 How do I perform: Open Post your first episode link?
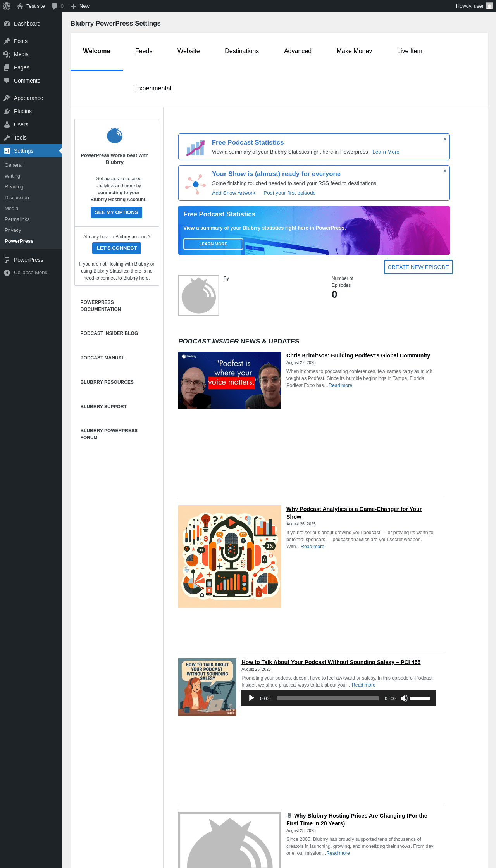(x=289, y=193)
